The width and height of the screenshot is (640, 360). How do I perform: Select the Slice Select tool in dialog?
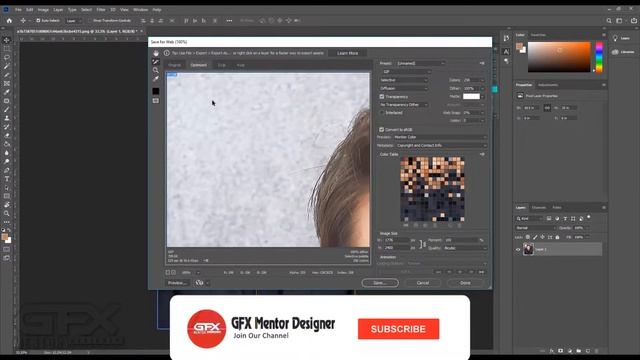[156, 62]
